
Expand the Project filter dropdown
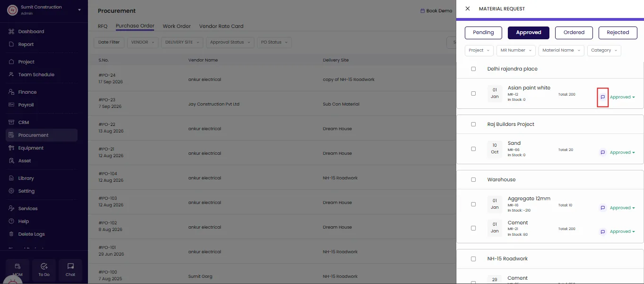coord(479,50)
